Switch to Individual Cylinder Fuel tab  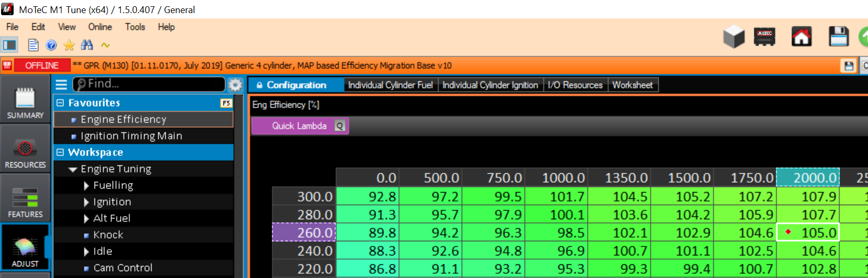click(x=390, y=85)
